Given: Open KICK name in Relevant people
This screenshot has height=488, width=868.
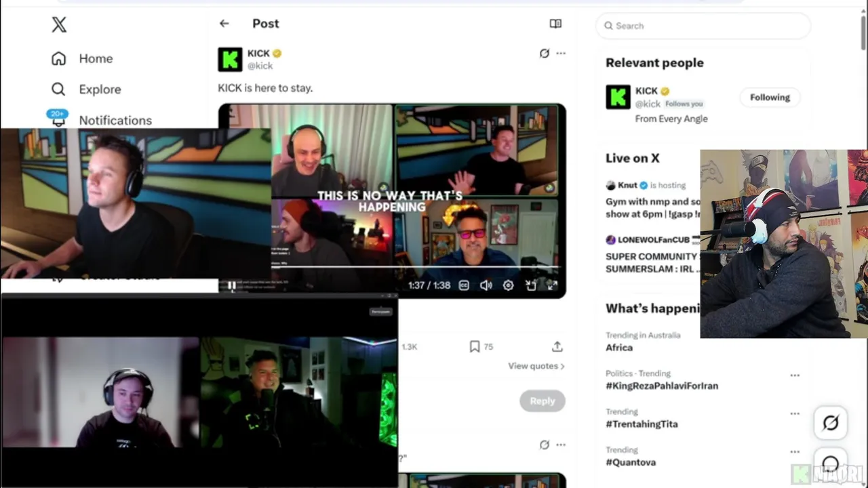Looking at the screenshot, I should tap(646, 91).
